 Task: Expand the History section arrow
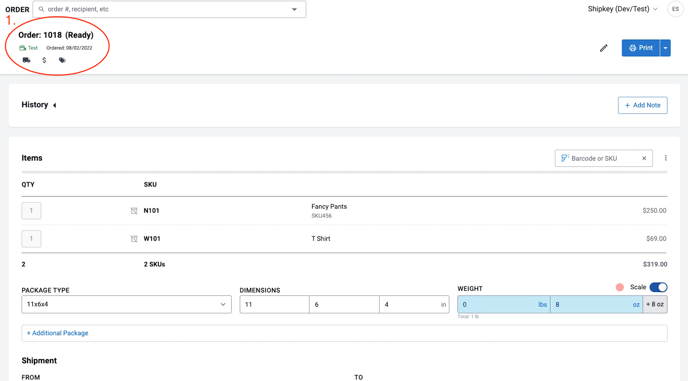tap(54, 105)
